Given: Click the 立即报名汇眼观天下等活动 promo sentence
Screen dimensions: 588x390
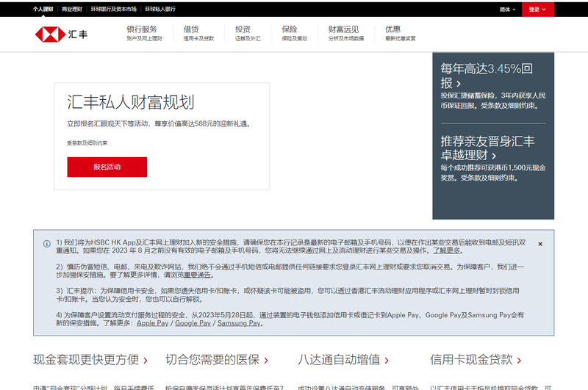Looking at the screenshot, I should [158, 123].
